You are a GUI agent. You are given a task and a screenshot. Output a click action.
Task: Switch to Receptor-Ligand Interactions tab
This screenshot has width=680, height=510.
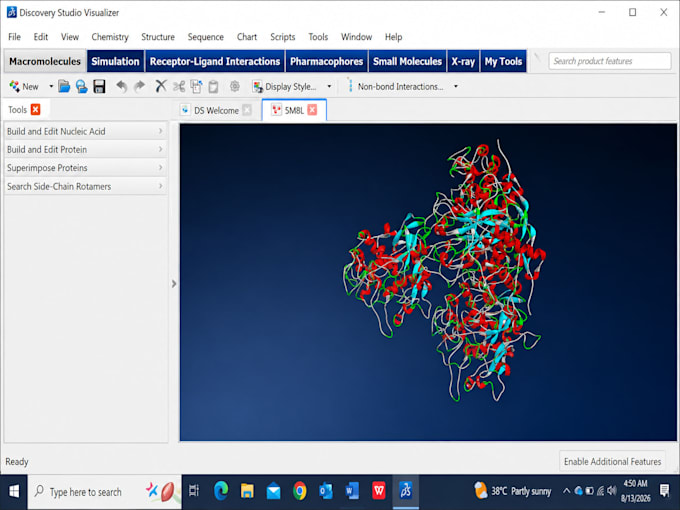(x=215, y=61)
